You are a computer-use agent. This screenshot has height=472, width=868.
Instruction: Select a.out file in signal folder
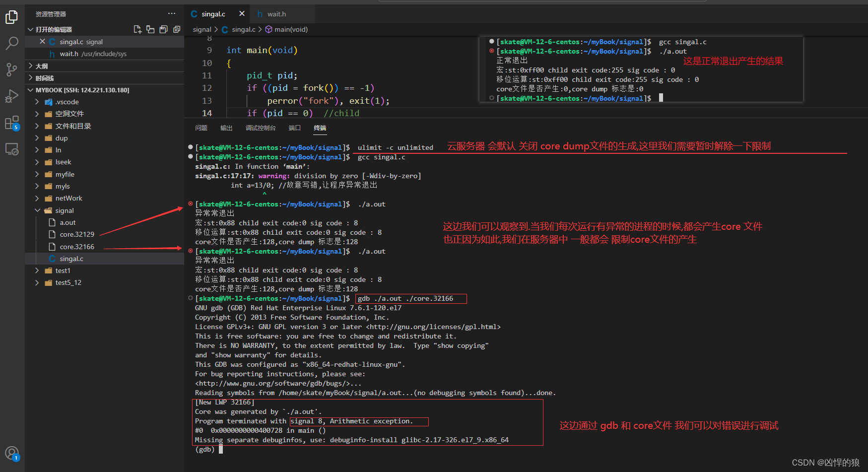[67, 222]
